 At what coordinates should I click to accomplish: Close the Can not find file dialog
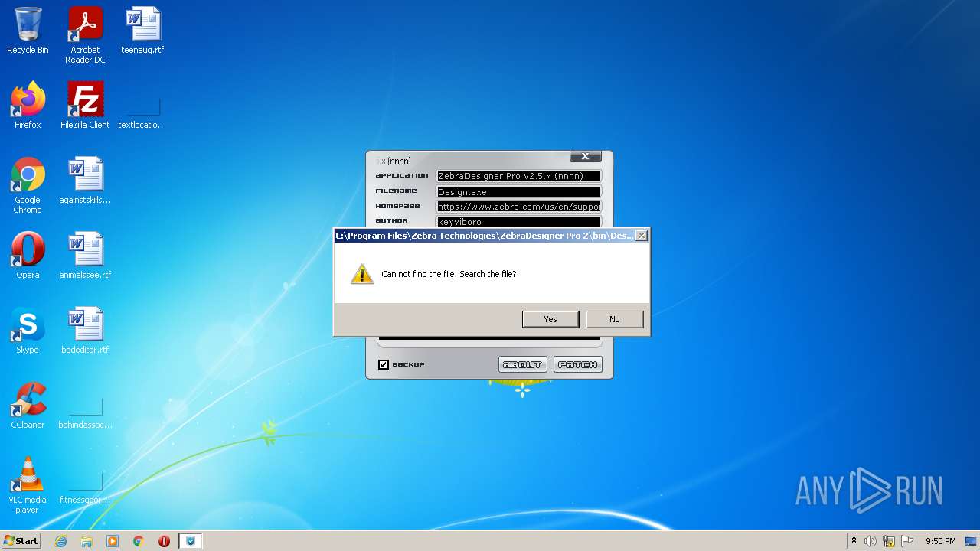pos(642,236)
